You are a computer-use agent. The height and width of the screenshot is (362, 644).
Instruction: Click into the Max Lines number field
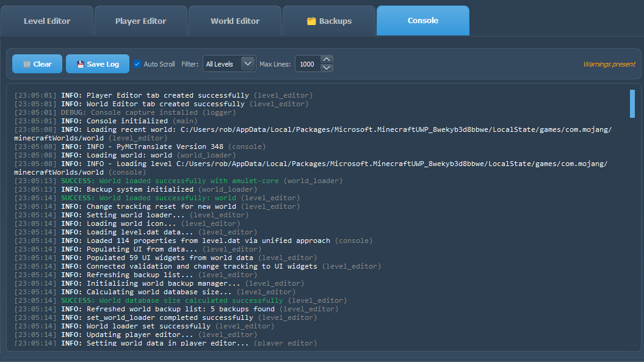[x=307, y=64]
